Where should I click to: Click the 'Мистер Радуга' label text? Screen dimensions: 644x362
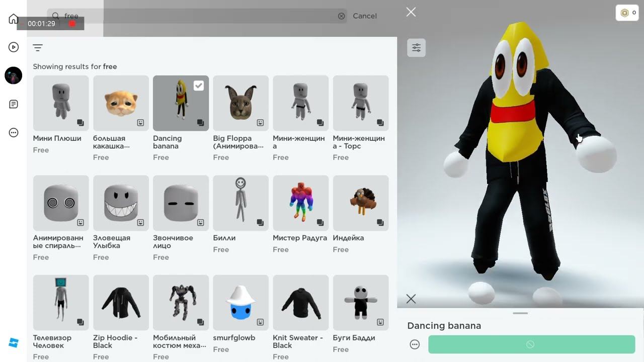point(300,238)
